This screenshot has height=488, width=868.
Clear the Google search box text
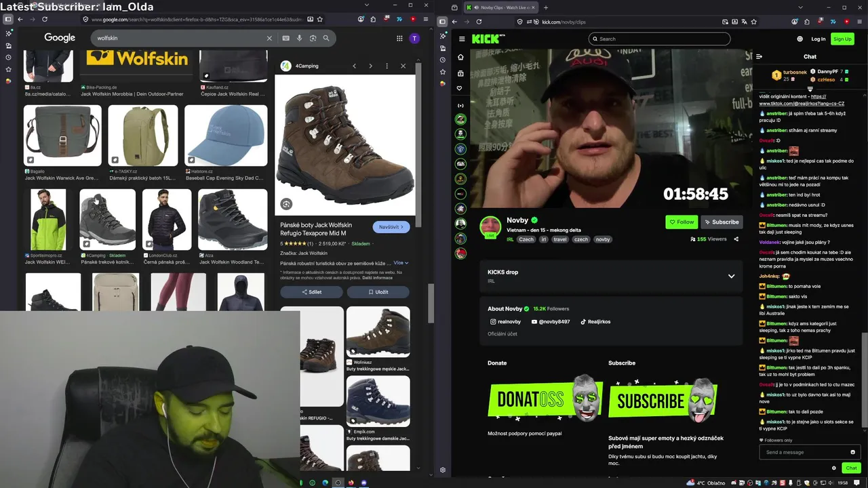coord(269,39)
